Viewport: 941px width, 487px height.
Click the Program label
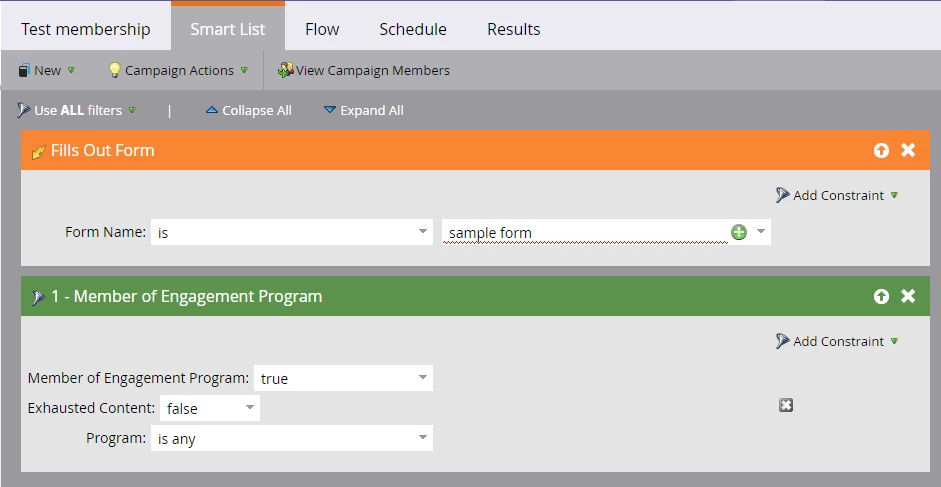pos(116,438)
